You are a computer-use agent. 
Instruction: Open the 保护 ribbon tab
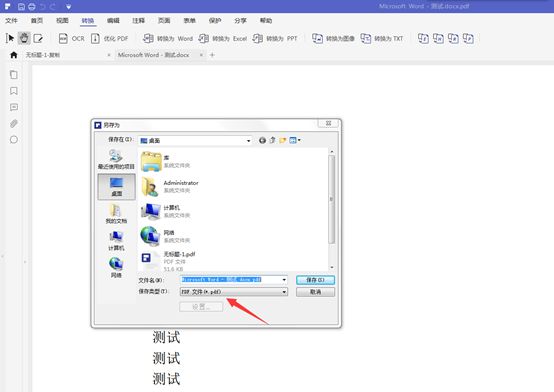(x=215, y=21)
